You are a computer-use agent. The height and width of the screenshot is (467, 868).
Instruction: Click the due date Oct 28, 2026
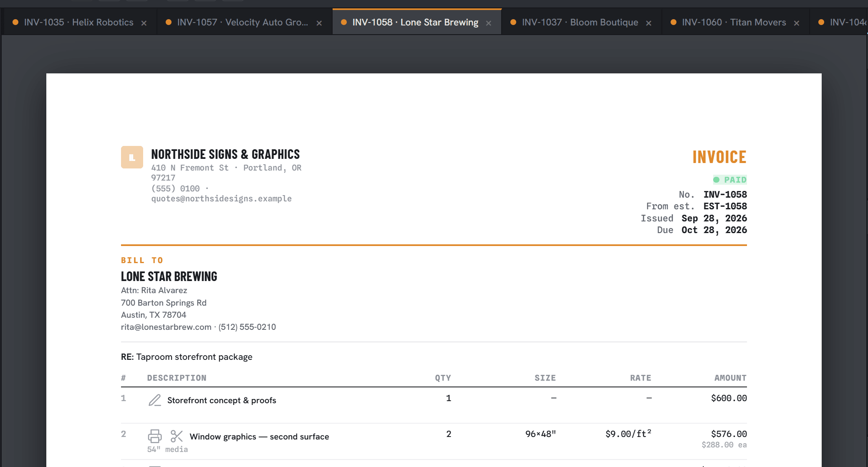[x=714, y=230]
